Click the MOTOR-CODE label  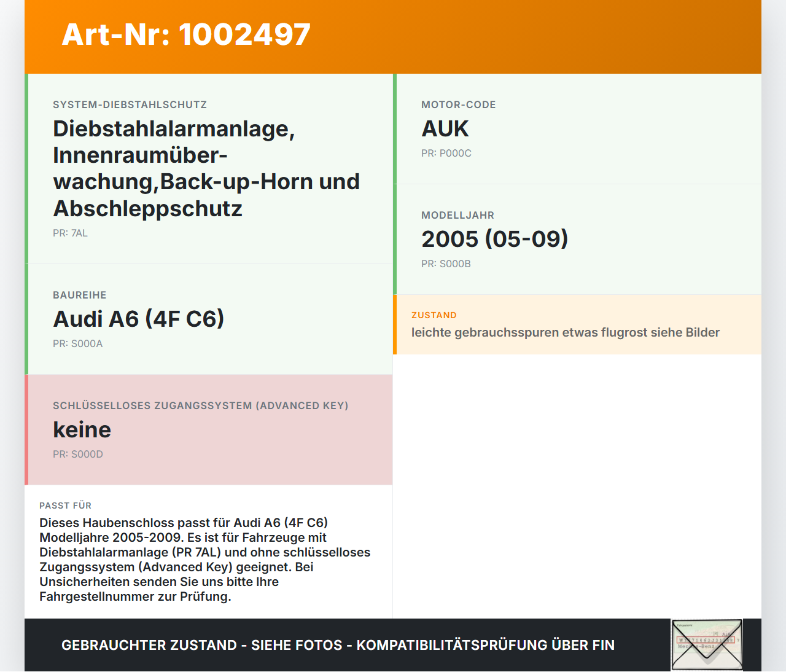coord(459,104)
